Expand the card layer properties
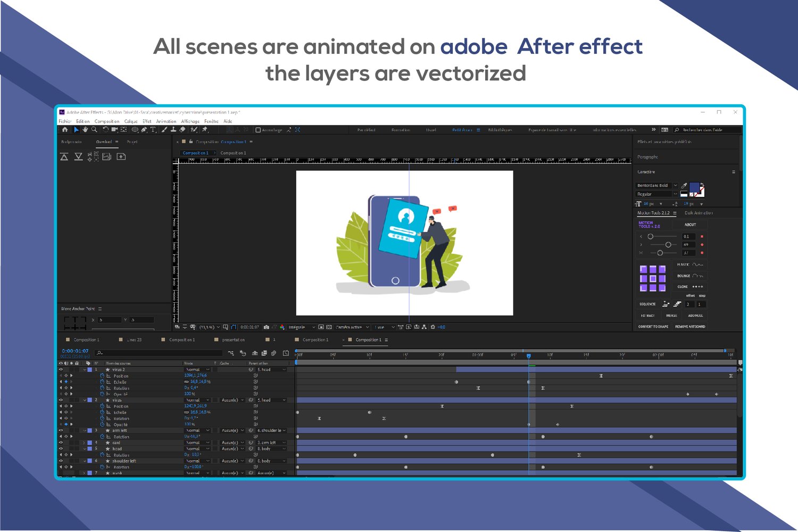The image size is (798, 532). [x=85, y=443]
